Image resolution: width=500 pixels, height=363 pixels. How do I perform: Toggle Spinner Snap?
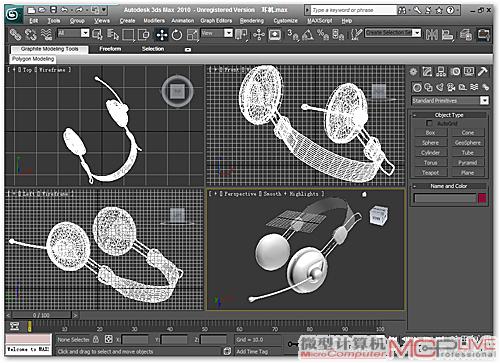pos(338,34)
